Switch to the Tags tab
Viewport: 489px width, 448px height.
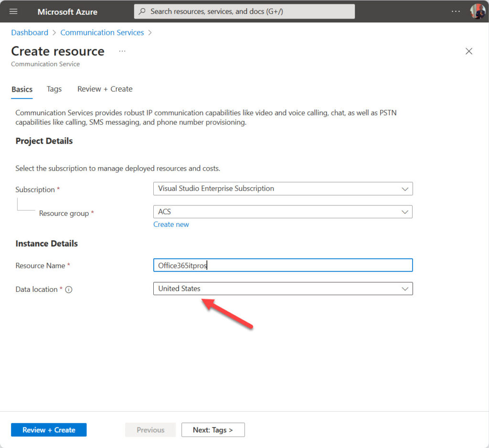click(54, 89)
